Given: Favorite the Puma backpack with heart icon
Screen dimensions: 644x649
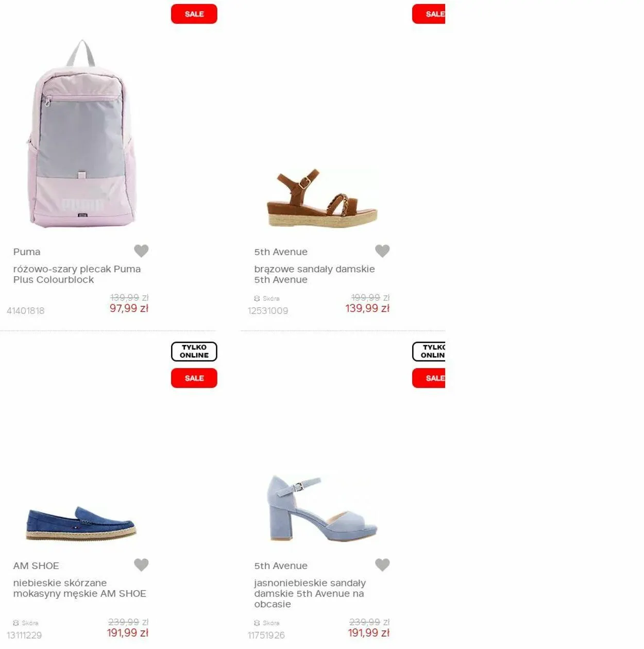Looking at the screenshot, I should (141, 251).
